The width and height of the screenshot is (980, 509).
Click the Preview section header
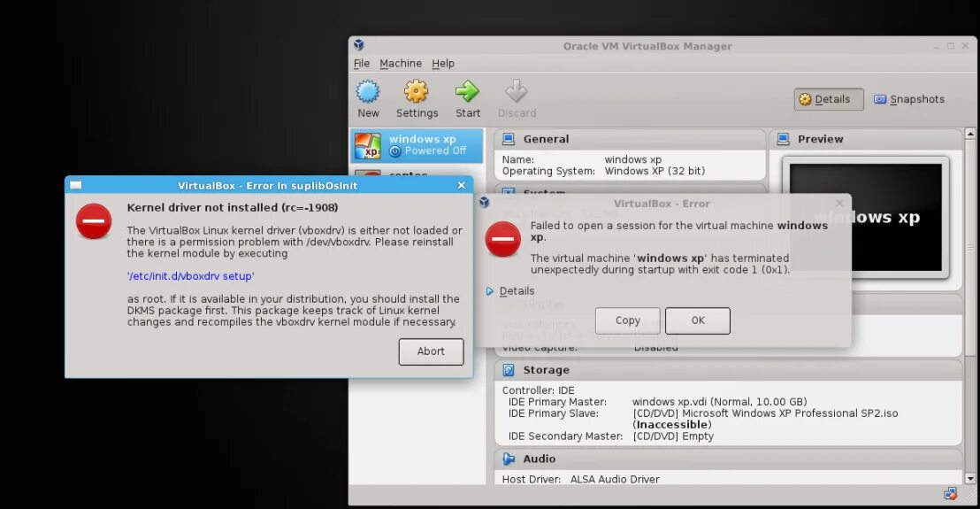(x=866, y=139)
